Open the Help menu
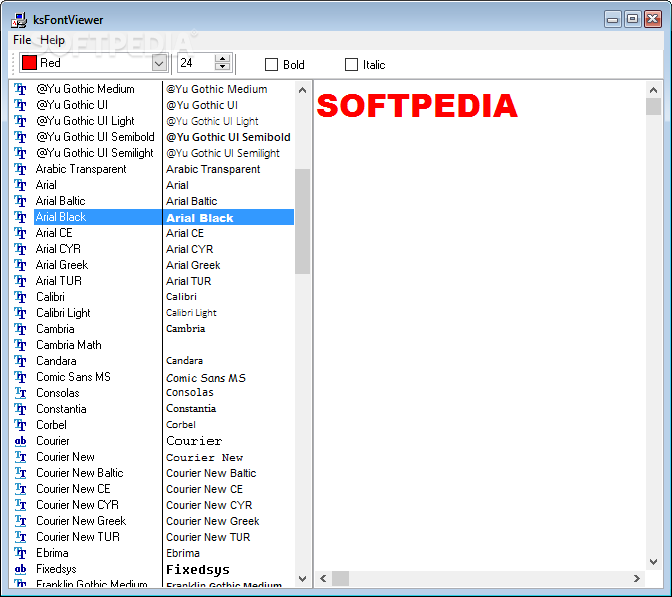The height and width of the screenshot is (597, 672). 52,40
